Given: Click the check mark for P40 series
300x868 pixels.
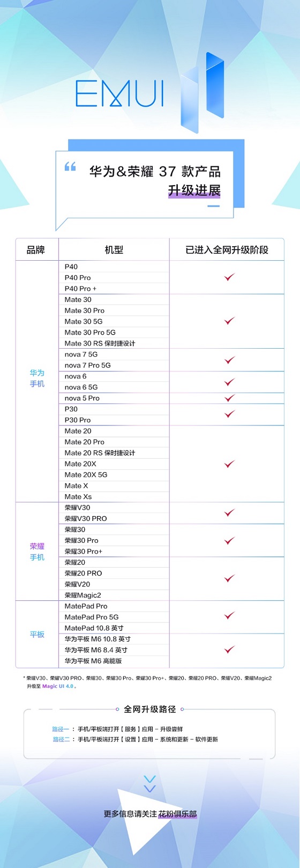Looking at the screenshot, I should pos(229,277).
